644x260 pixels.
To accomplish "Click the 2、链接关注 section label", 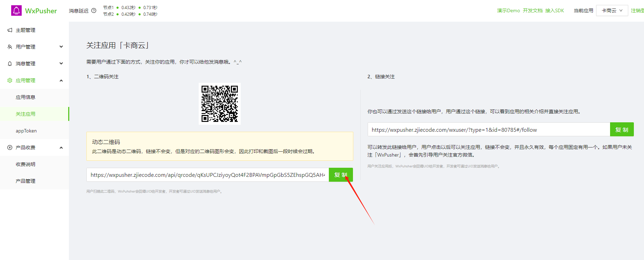I will click(381, 77).
